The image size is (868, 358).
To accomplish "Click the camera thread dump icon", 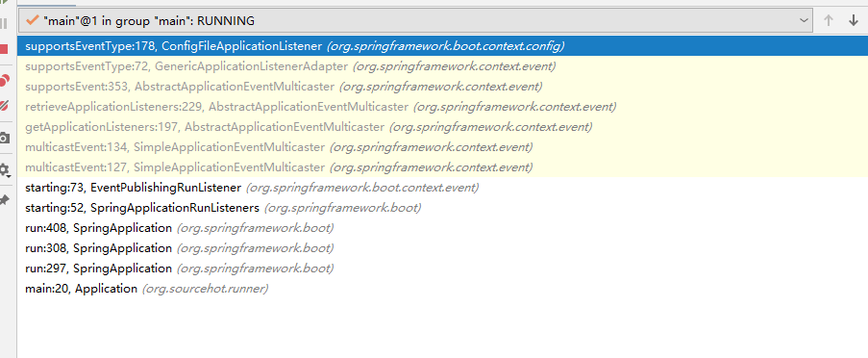I will click(5, 138).
